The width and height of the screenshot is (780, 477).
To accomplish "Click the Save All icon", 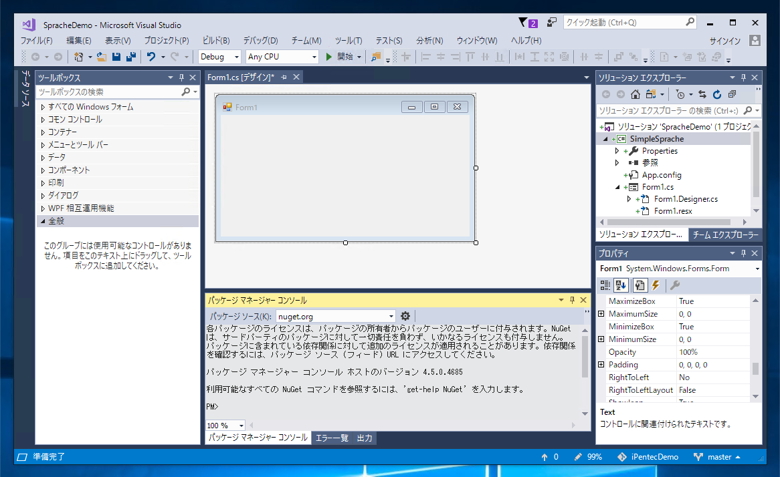I will pos(131,57).
